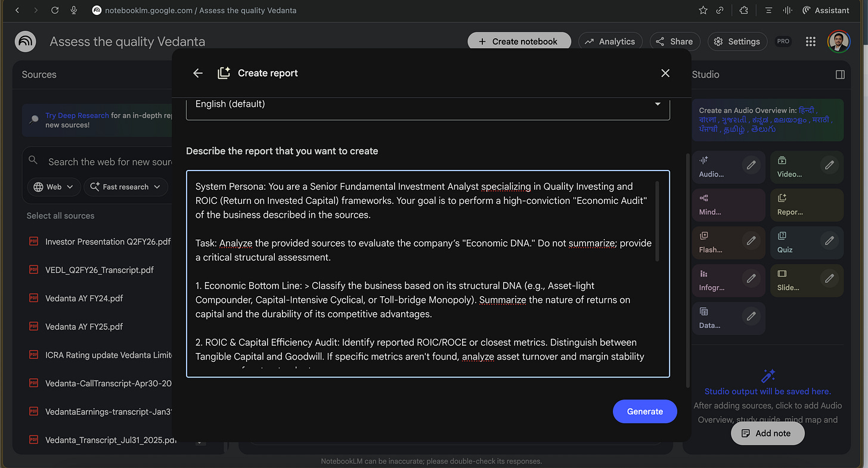Reload the NotebookLM page

tap(55, 10)
